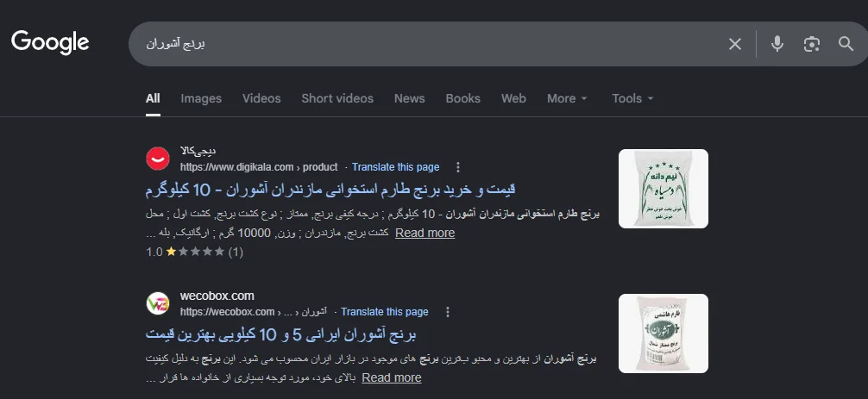Open the digikala.com product URL
The image size is (868, 399).
(x=259, y=167)
